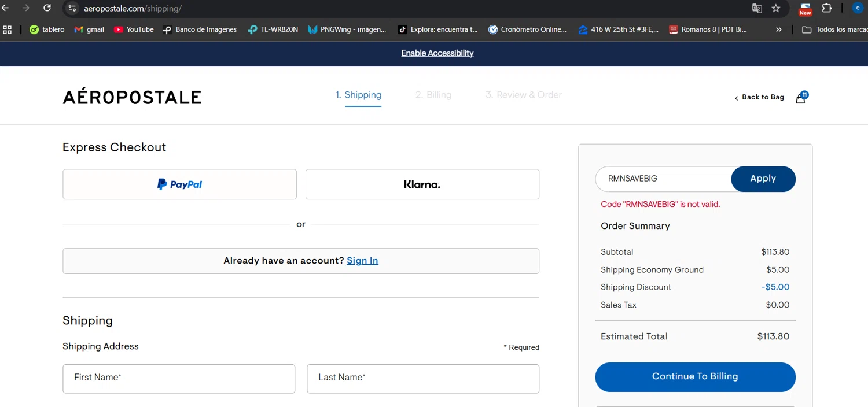Open the YouTube bookmark
This screenshot has width=868, height=407.
pyautogui.click(x=134, y=29)
